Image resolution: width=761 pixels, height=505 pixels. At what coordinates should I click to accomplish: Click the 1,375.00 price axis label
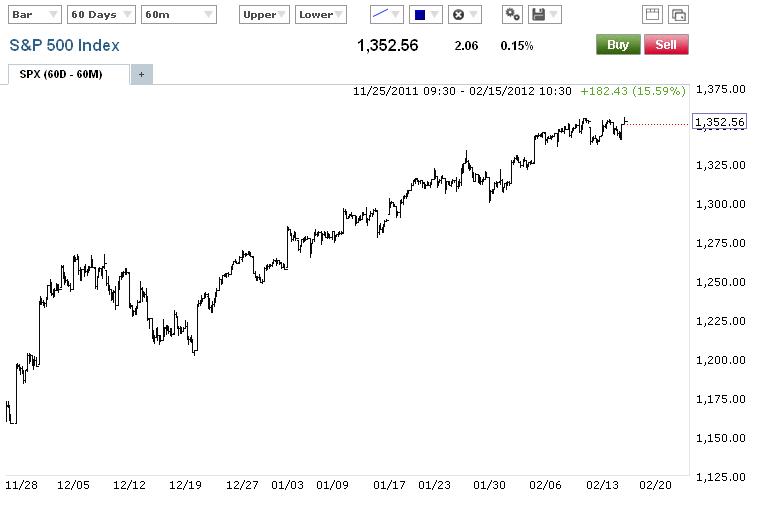pos(720,89)
